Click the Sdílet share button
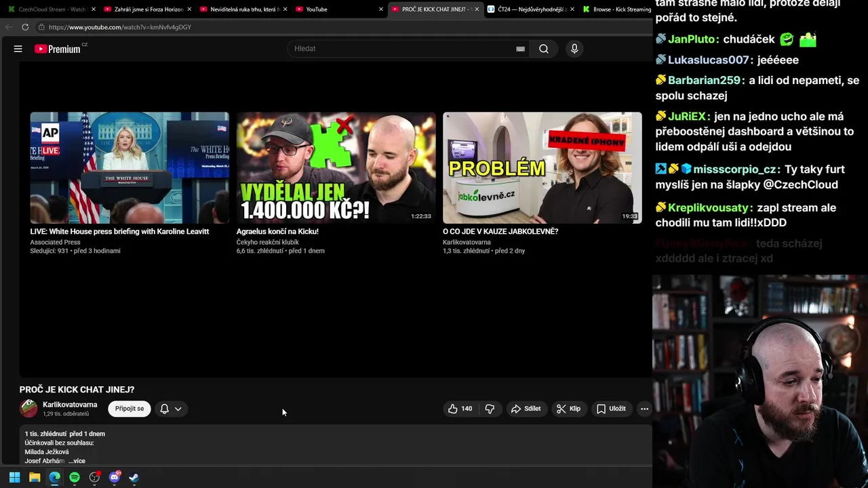Viewport: 868px width, 488px height. click(x=526, y=409)
